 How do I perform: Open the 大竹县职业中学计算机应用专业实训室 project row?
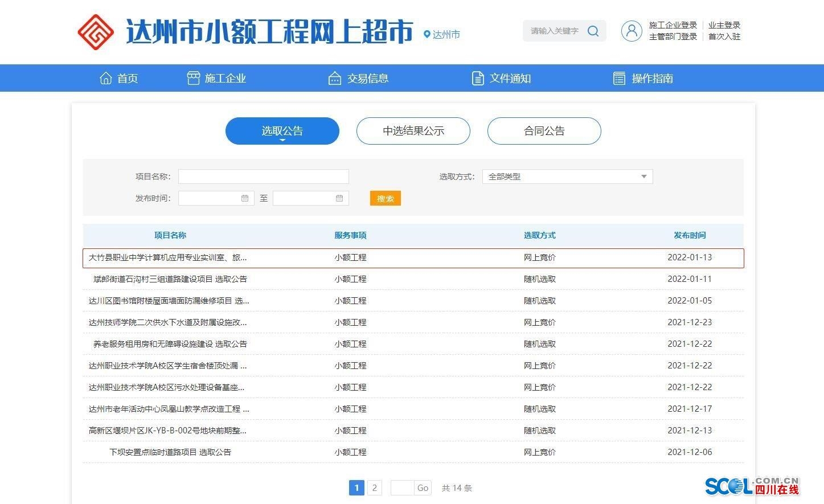click(x=413, y=257)
